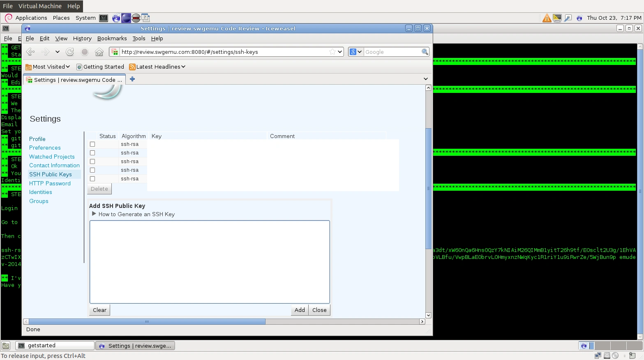Open the Iceweasel globe launcher in top panel

(x=116, y=18)
